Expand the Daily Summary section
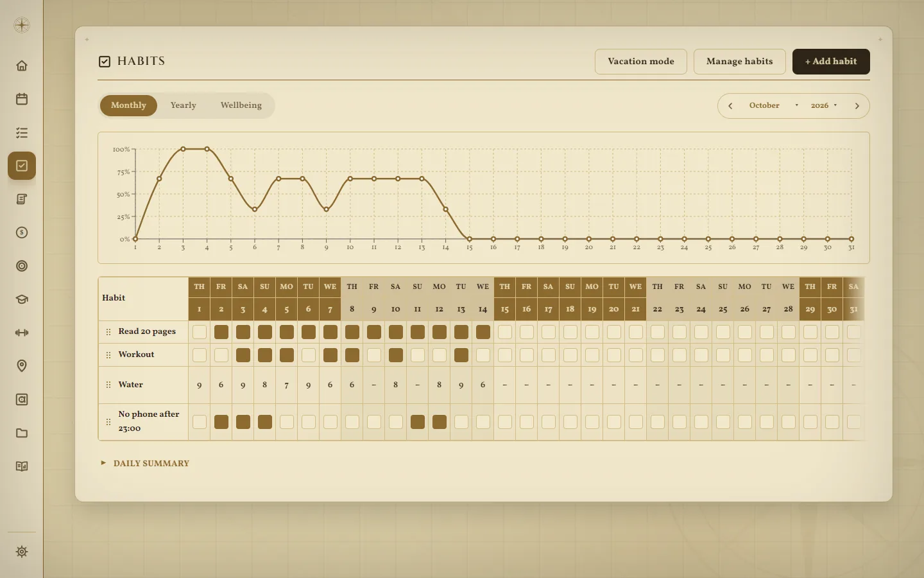924x578 pixels. (x=145, y=463)
